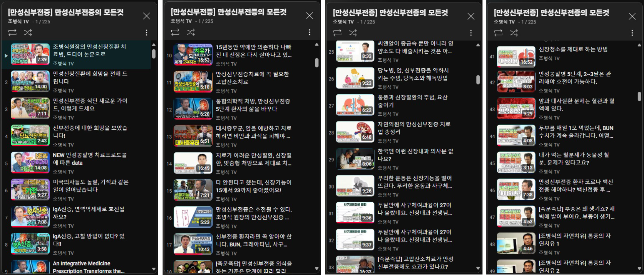Click the scroll-up arrow in the leftmost panel
Viewport: 644px width, 275px height.
[x=154, y=45]
